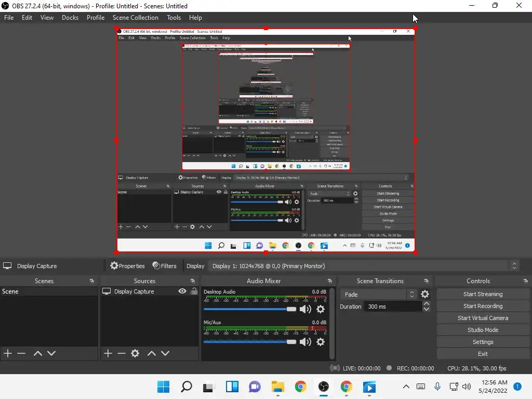
Task: Open Scene Collection menu
Action: (136, 18)
